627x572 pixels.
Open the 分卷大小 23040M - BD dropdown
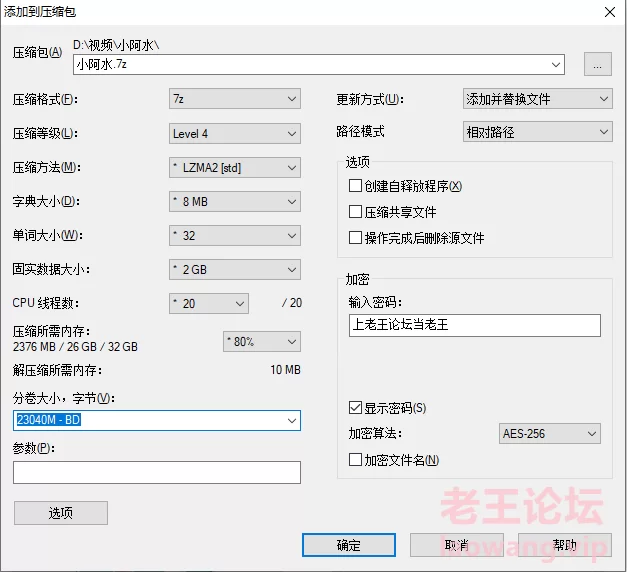pyautogui.click(x=292, y=420)
